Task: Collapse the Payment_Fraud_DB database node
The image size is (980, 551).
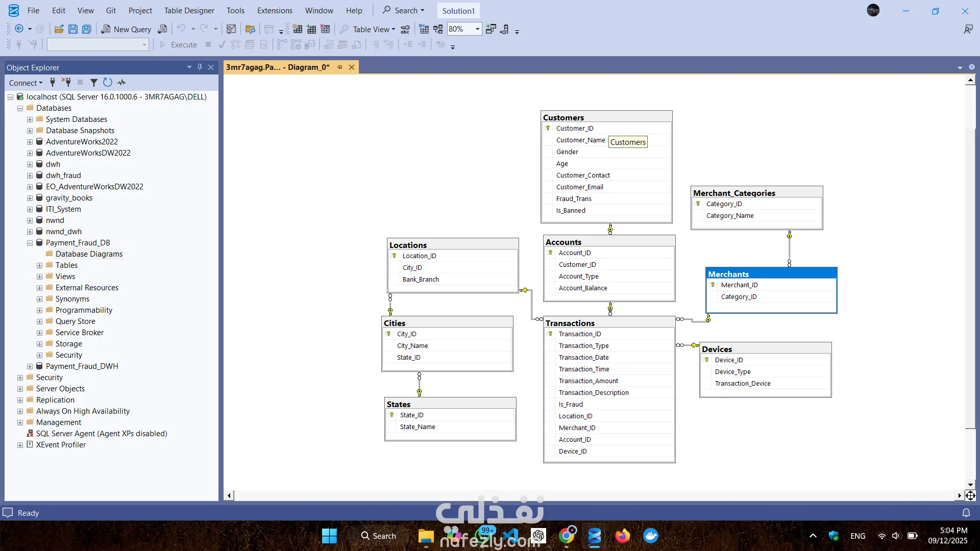Action: pos(30,243)
